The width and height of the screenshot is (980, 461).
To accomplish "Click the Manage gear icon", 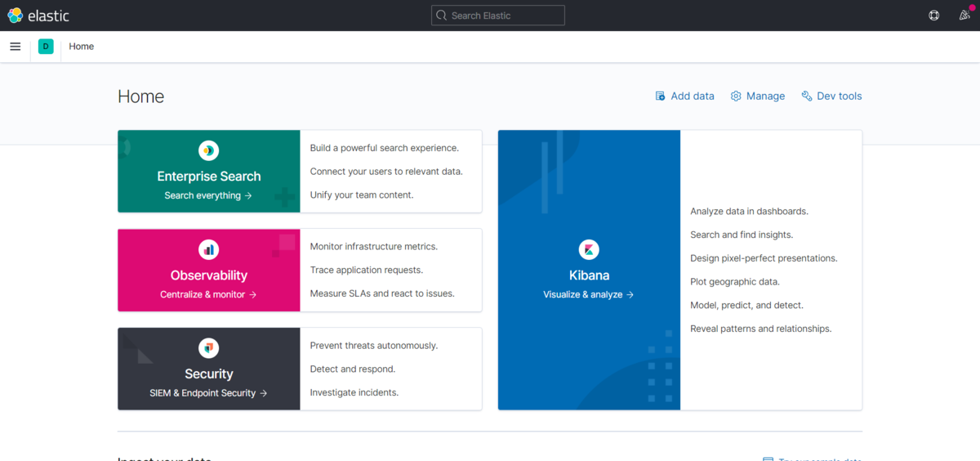I will pos(736,96).
